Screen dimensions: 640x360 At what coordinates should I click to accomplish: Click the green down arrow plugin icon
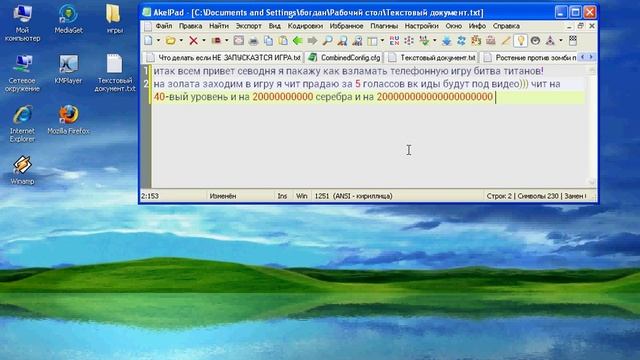click(424, 40)
